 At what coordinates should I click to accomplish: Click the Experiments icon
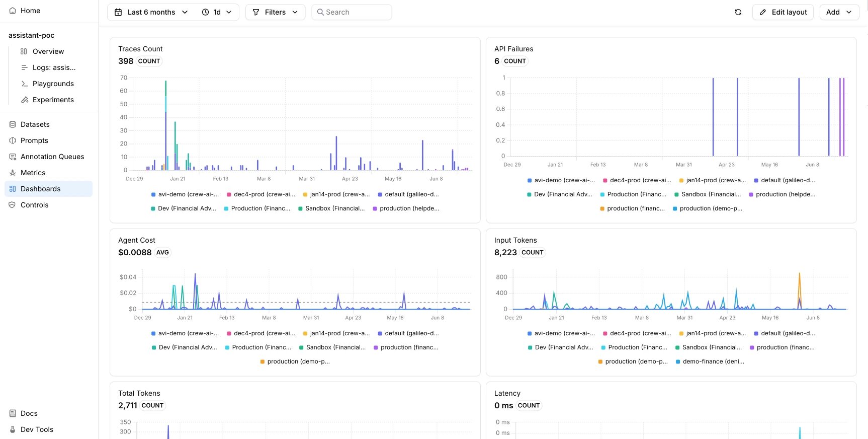click(x=24, y=100)
